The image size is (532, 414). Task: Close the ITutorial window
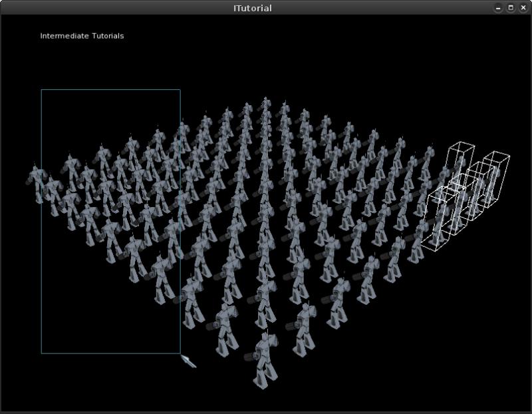(523, 8)
